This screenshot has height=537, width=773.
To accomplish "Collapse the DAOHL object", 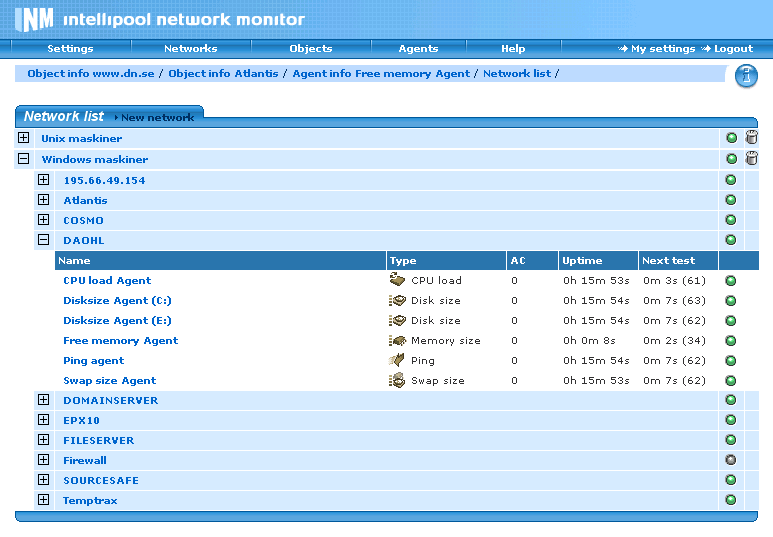I will (43, 240).
